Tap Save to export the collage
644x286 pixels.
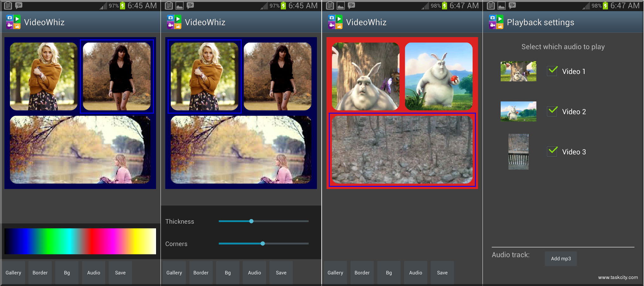click(120, 272)
